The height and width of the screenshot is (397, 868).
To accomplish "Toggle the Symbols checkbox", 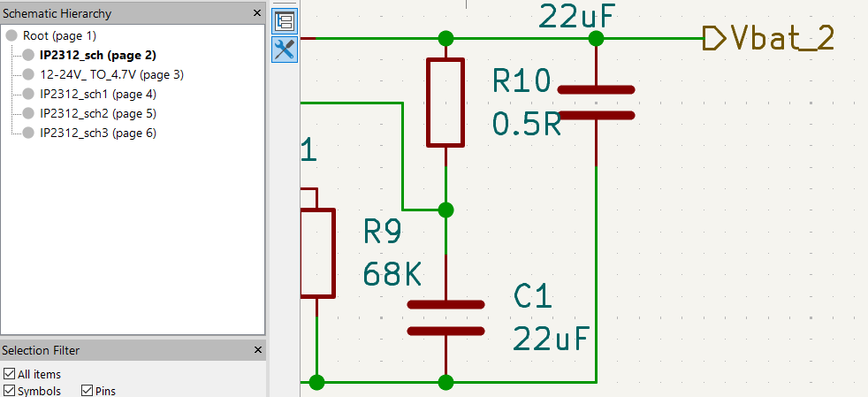I will [x=10, y=390].
